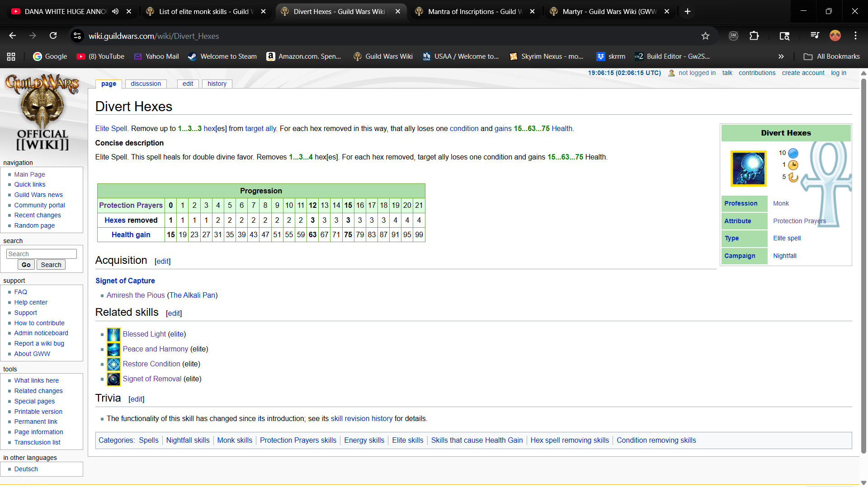
Task: Click the Signet of Removal skill icon
Action: [113, 379]
